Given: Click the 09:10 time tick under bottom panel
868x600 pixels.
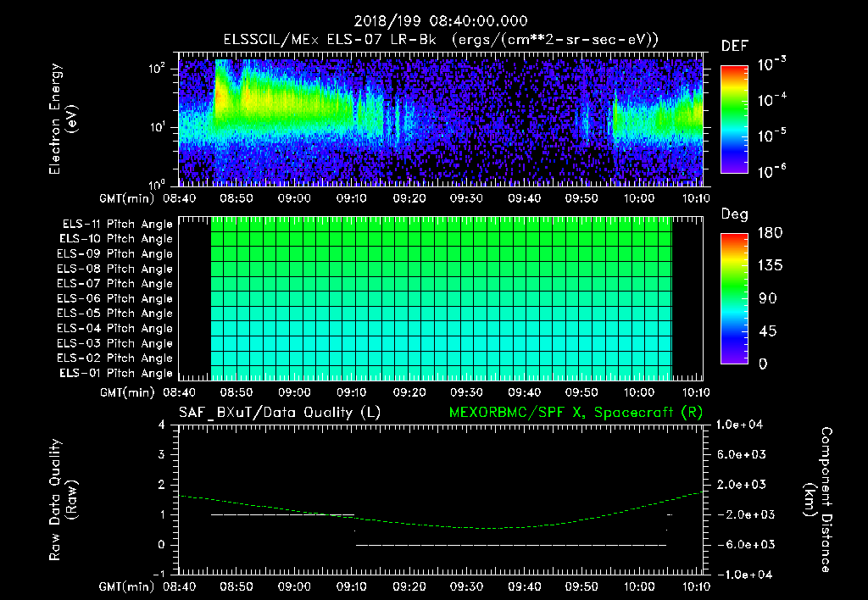Looking at the screenshot, I should click(x=351, y=586).
